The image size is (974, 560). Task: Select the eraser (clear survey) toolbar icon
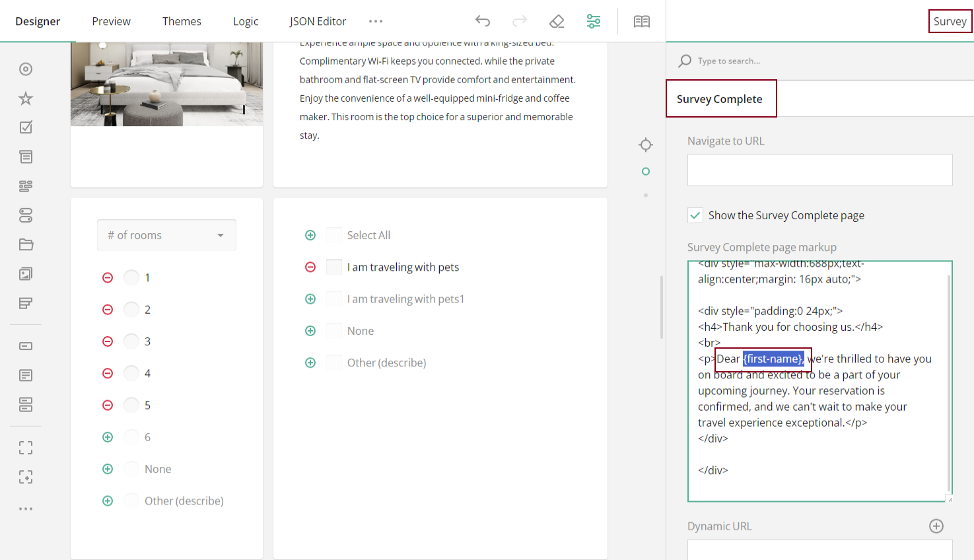(x=557, y=21)
